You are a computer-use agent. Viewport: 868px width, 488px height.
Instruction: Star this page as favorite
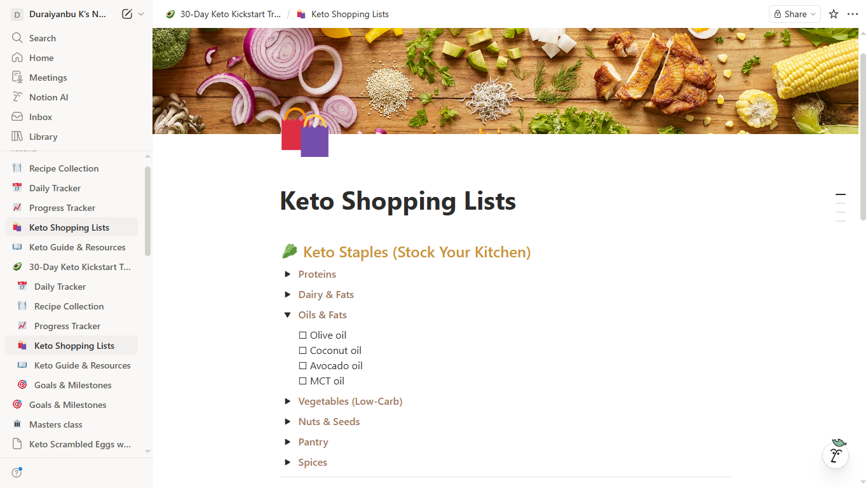(834, 14)
